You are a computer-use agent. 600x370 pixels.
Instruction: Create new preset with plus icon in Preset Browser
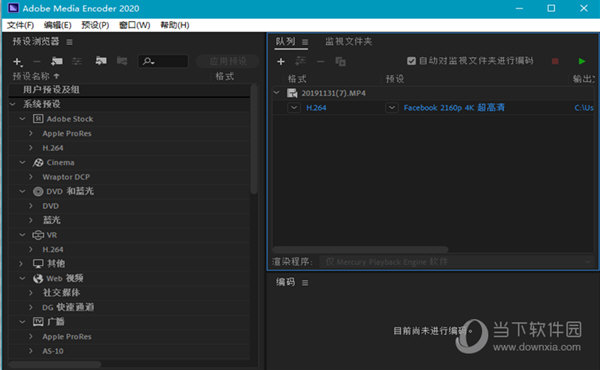(x=17, y=61)
